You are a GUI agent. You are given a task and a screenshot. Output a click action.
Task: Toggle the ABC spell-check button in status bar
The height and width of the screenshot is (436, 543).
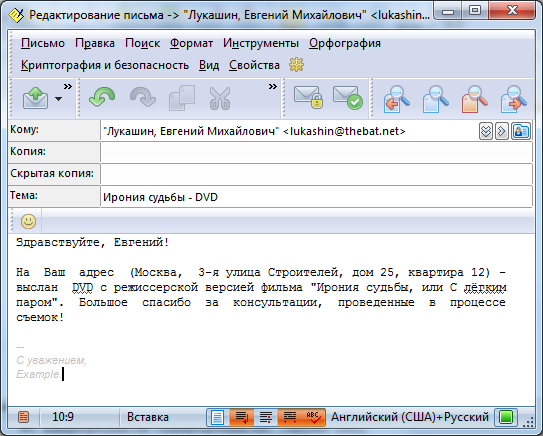tap(313, 417)
